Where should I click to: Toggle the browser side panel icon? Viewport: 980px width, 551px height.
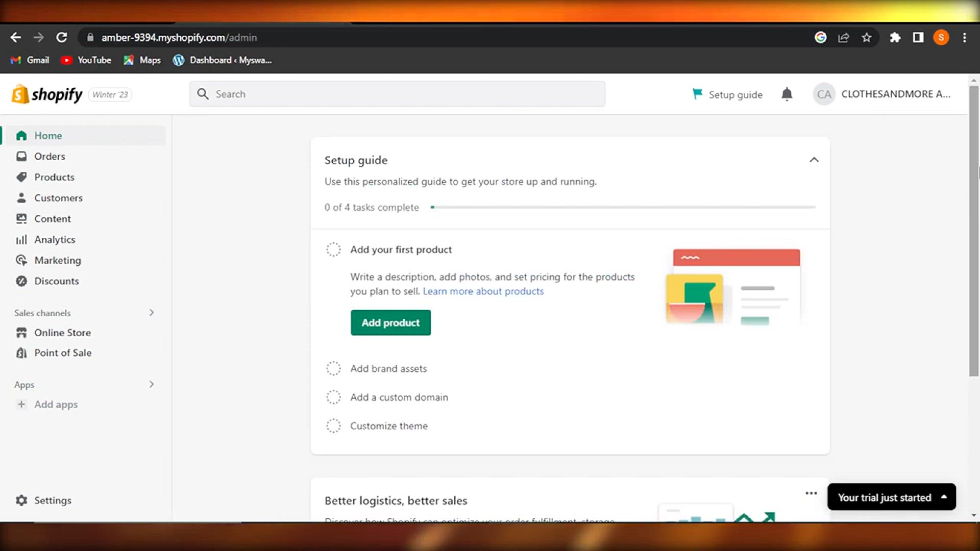(x=918, y=37)
